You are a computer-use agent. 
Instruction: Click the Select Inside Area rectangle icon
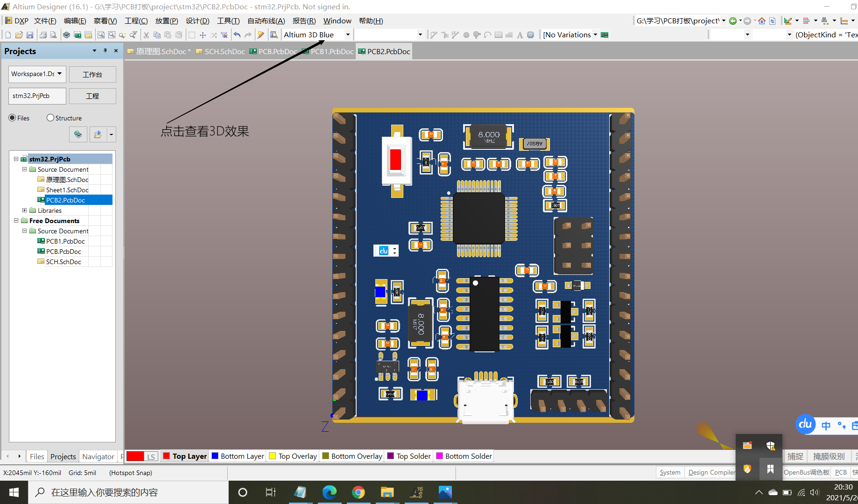pos(192,35)
